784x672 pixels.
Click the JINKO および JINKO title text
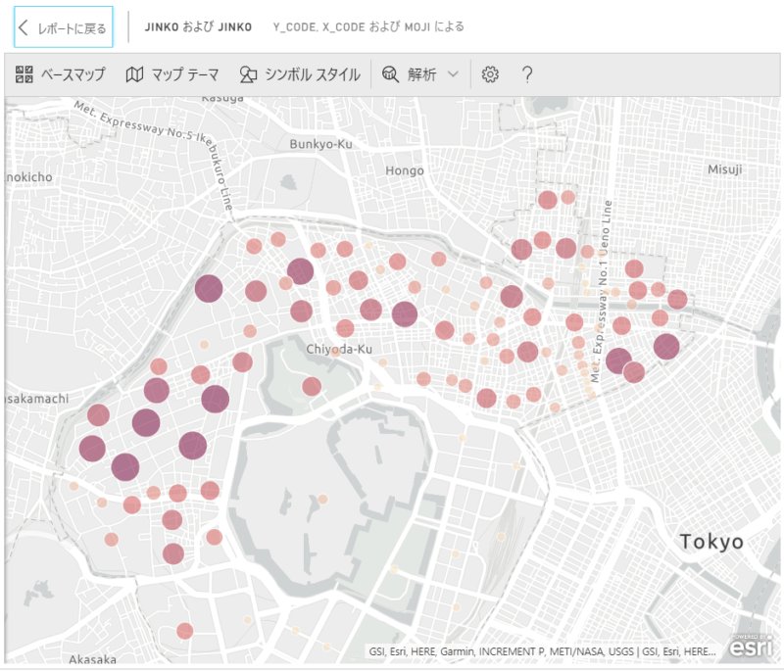[x=198, y=27]
